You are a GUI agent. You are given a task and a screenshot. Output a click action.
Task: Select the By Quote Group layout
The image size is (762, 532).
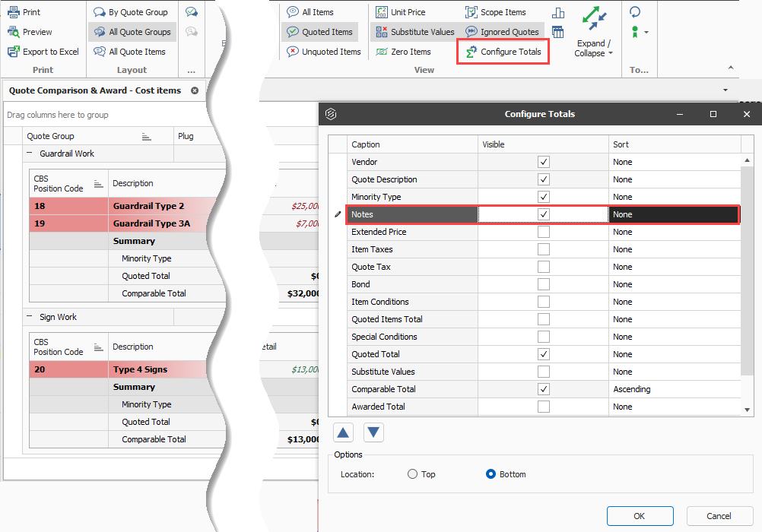pos(131,12)
